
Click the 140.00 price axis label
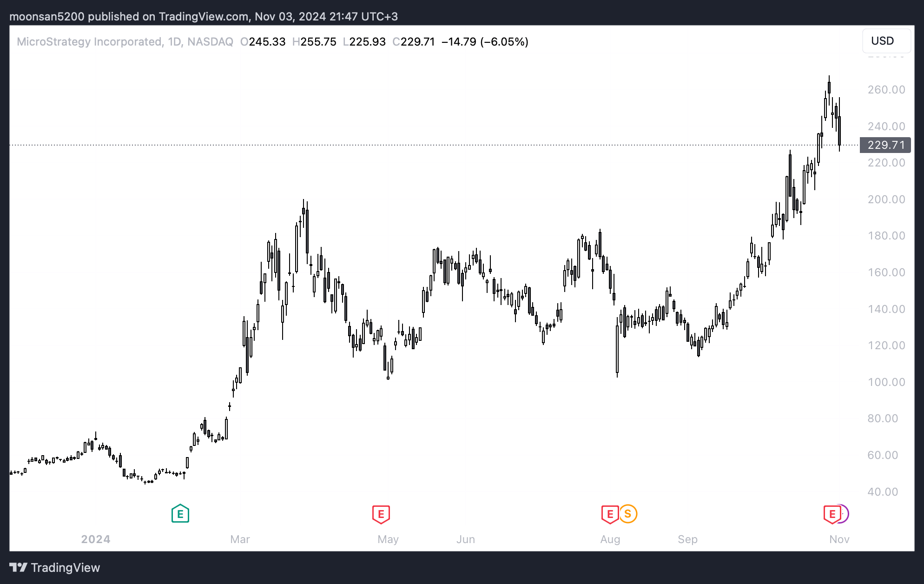coord(886,309)
